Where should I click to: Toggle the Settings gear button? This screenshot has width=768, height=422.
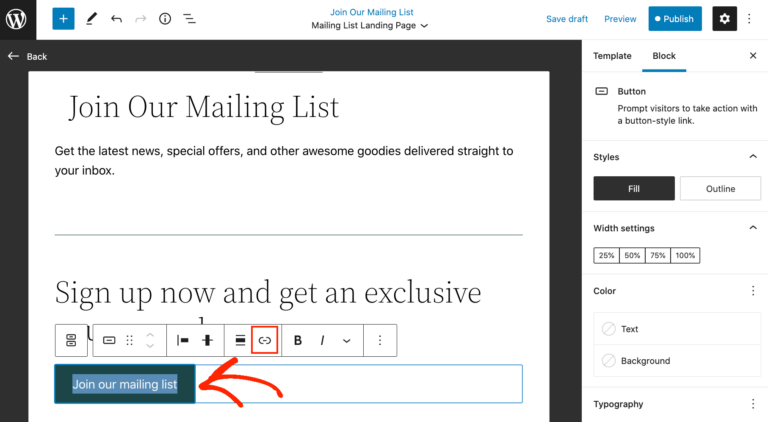coord(724,19)
